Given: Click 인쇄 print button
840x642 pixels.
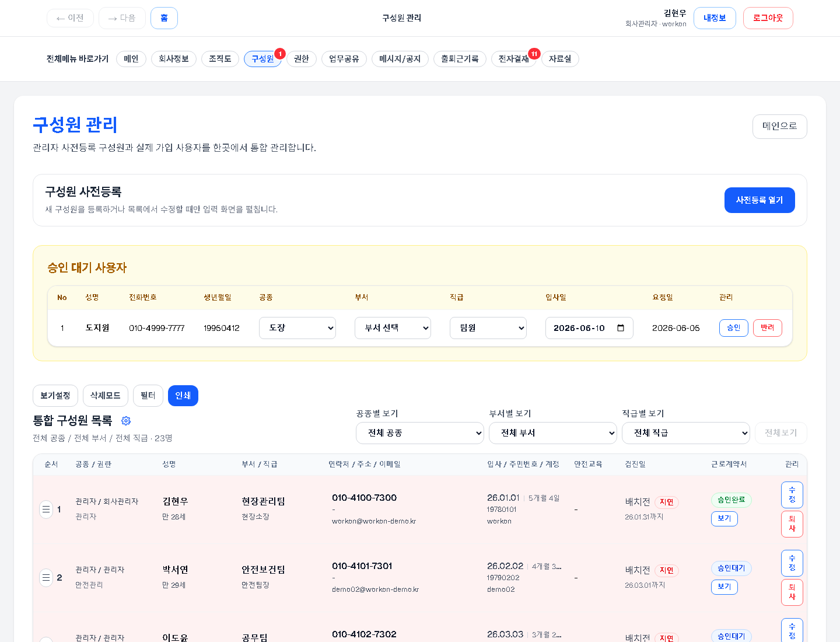Looking at the screenshot, I should point(183,396).
